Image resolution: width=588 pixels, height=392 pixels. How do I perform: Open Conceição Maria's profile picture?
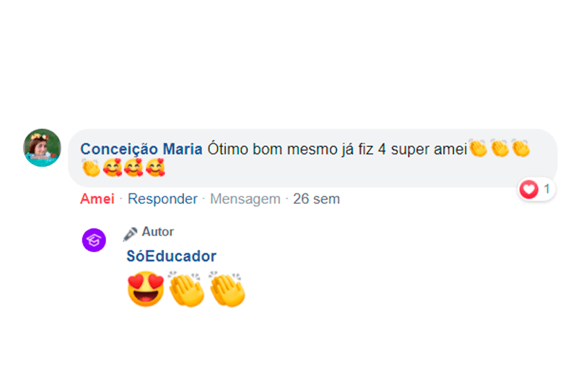click(42, 148)
